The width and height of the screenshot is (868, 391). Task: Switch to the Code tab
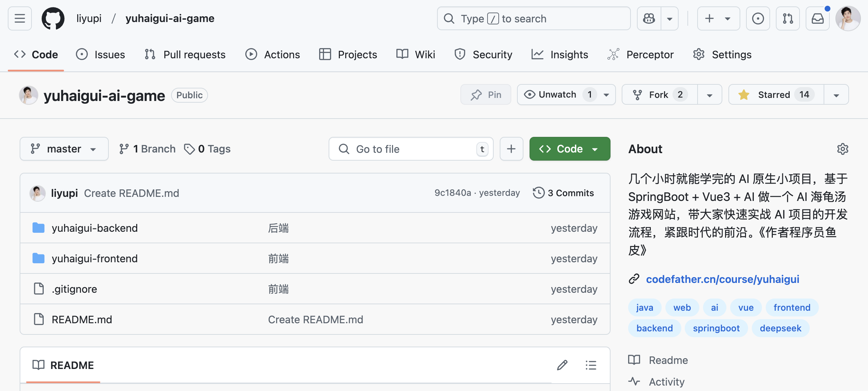(x=36, y=55)
